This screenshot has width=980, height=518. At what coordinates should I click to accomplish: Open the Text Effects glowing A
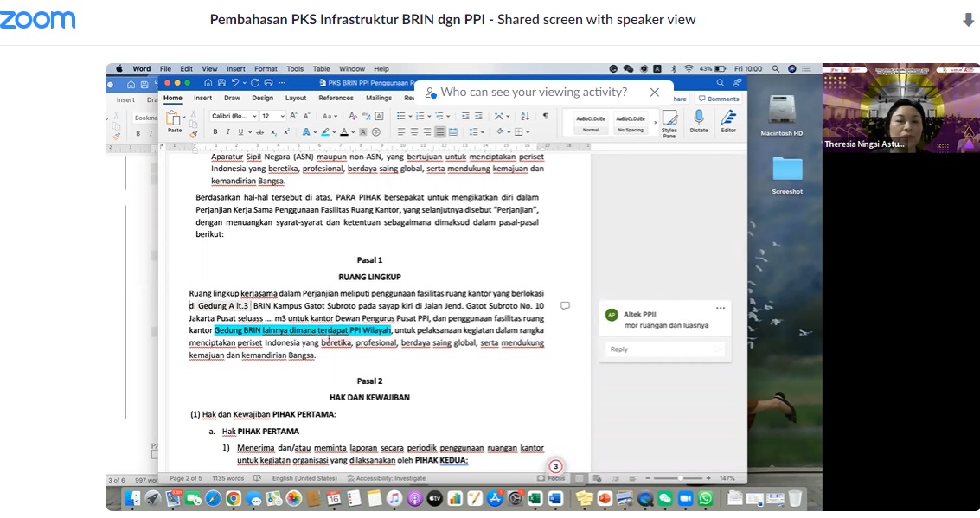pos(305,131)
